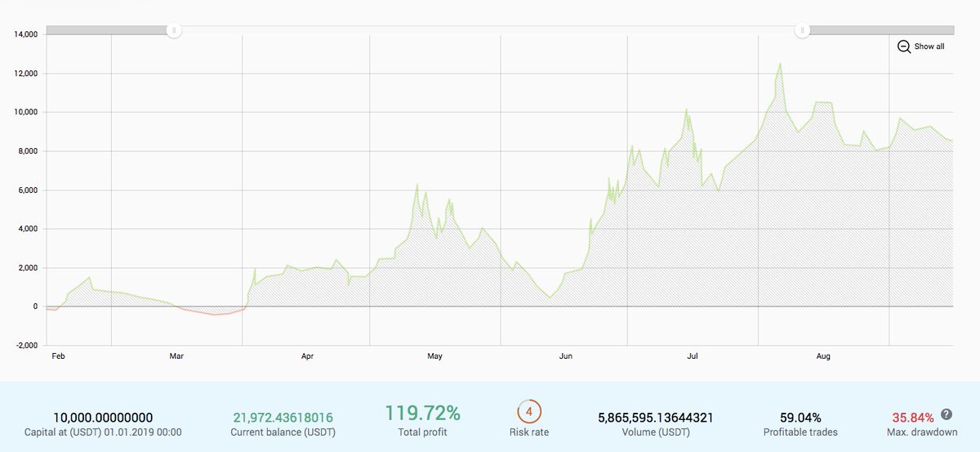This screenshot has height=452, width=980.
Task: Grab the right range slider handle
Action: click(802, 30)
